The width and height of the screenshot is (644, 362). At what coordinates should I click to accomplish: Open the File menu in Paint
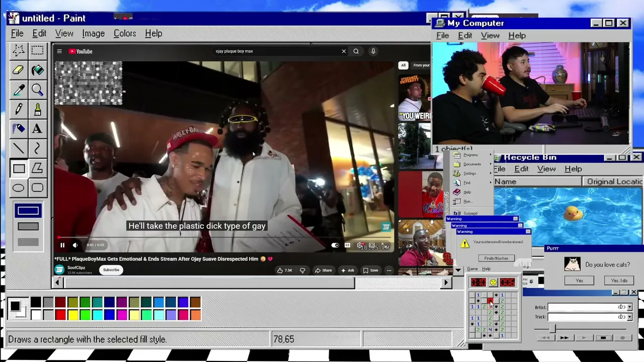pyautogui.click(x=17, y=34)
